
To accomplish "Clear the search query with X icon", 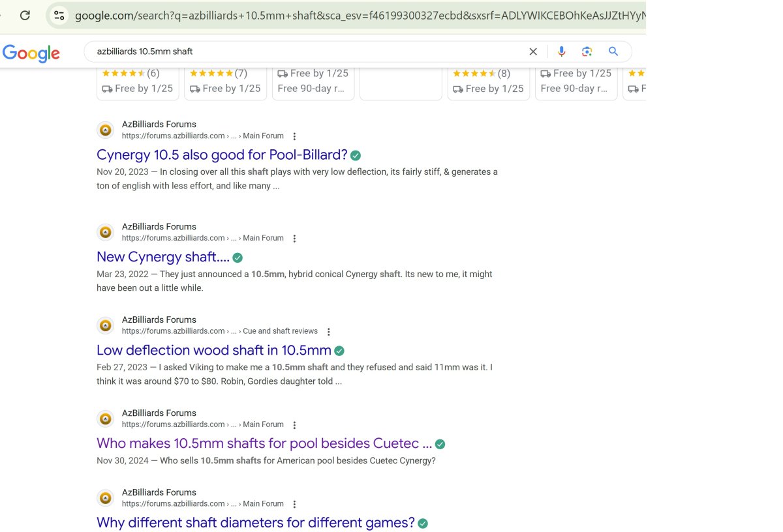I will point(533,52).
